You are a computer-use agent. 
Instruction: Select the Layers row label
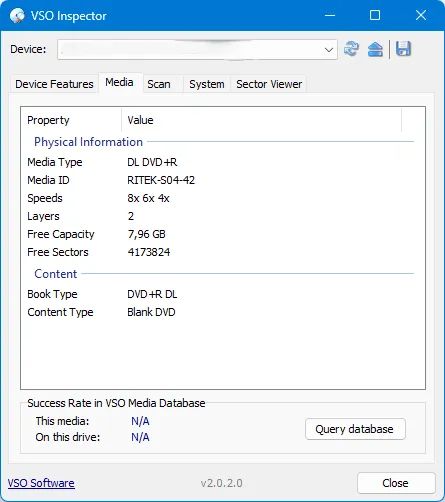(43, 216)
